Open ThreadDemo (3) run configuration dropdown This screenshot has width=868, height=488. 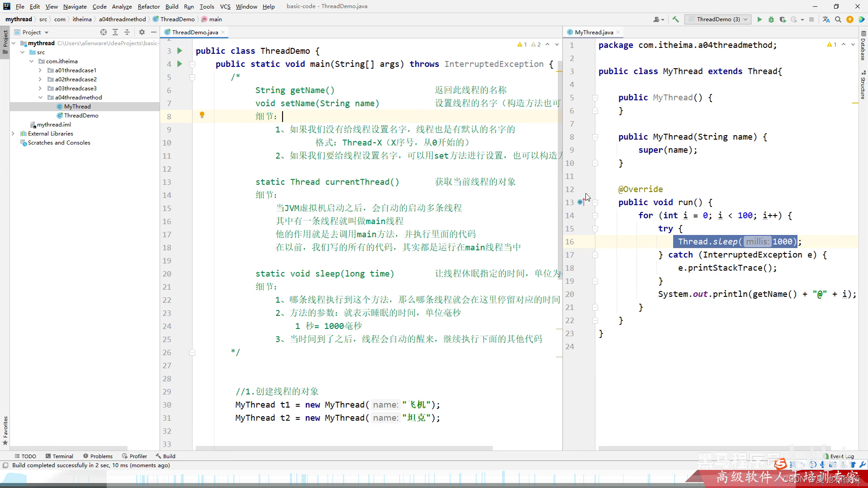pyautogui.click(x=718, y=19)
